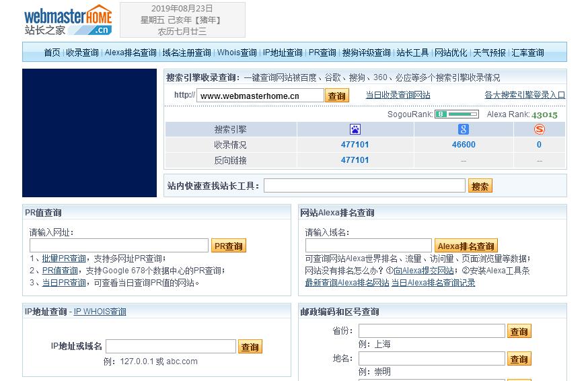
Task: Open the Whois查询 navigation menu item
Action: click(x=237, y=53)
